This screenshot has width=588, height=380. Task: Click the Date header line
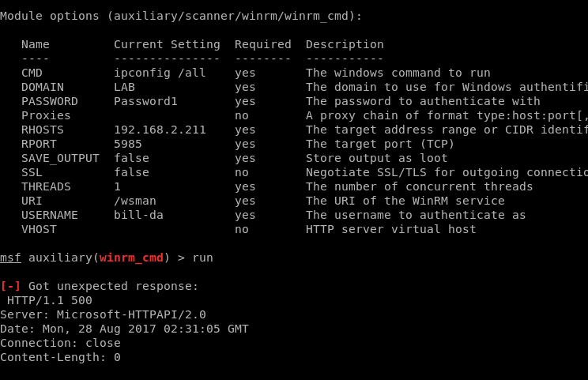coord(124,329)
